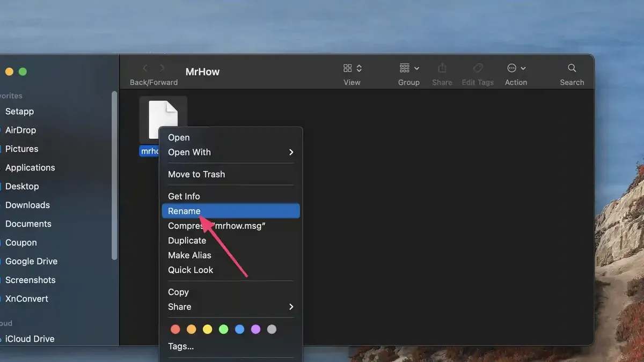Viewport: 644px width, 362px height.
Task: Choose Get Info in context menu
Action: [x=231, y=196]
